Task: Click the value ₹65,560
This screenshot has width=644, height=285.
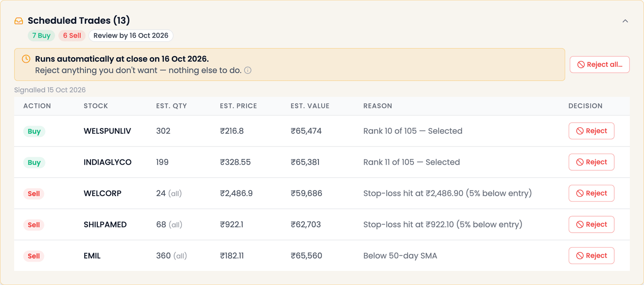Action: point(306,256)
